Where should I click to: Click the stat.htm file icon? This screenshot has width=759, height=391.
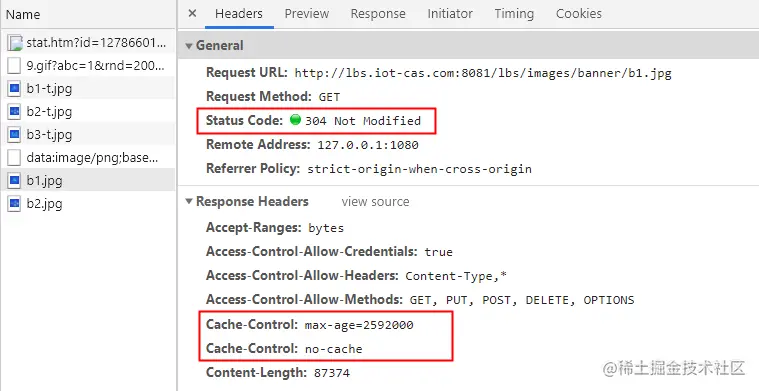pos(15,43)
